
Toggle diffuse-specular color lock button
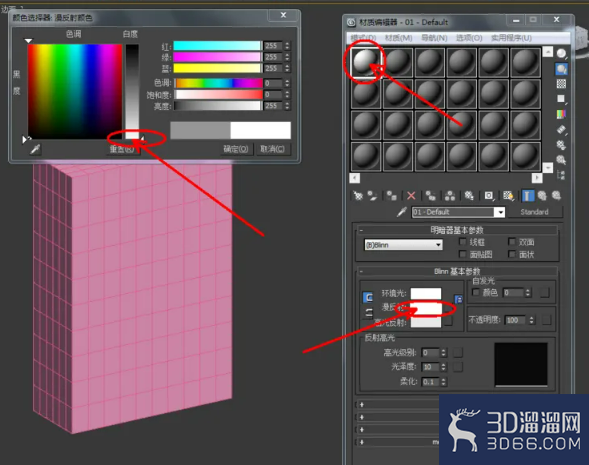[368, 312]
